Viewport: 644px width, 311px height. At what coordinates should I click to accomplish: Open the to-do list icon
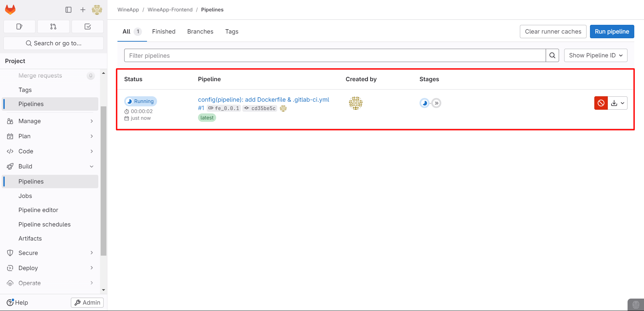click(88, 27)
